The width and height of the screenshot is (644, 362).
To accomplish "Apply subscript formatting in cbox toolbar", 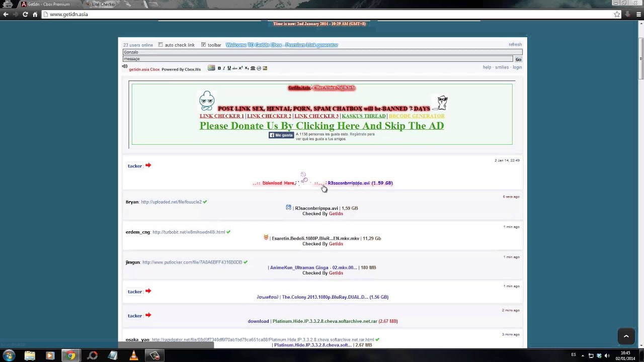I will [247, 68].
